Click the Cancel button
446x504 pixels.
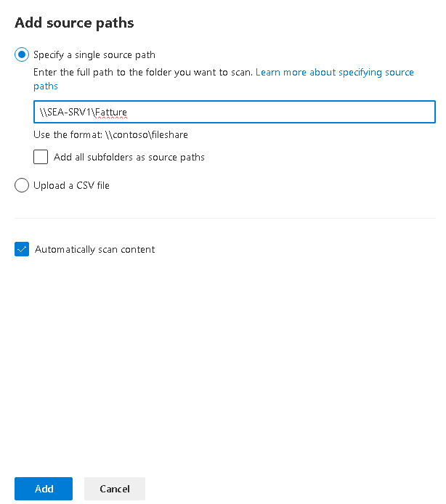point(115,489)
